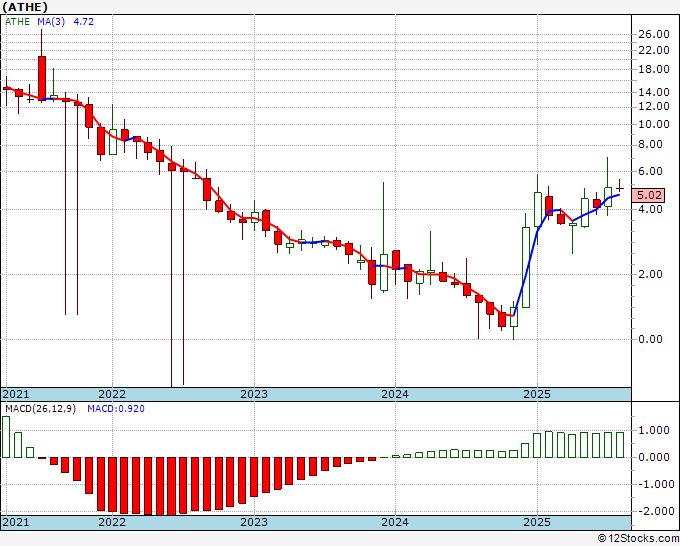Click the 26.00 price axis label
The width and height of the screenshot is (680, 546).
(x=654, y=34)
